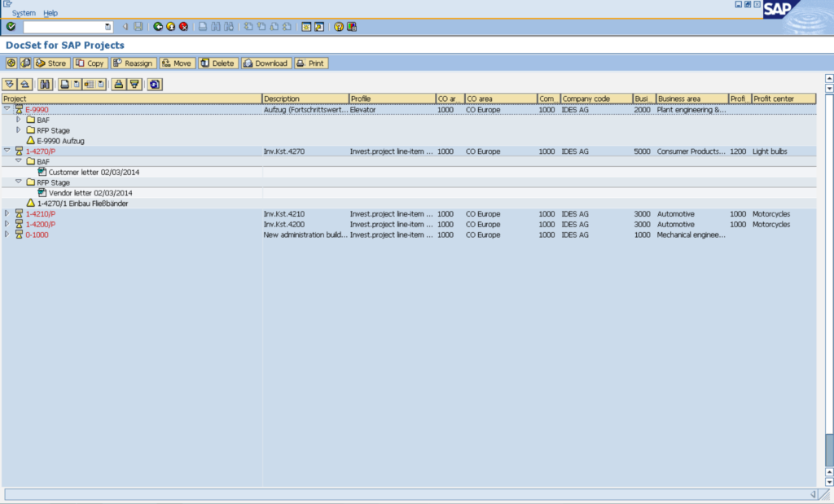Click the binoculars Find icon above the tree
Image resolution: width=834 pixels, height=504 pixels.
tap(45, 84)
